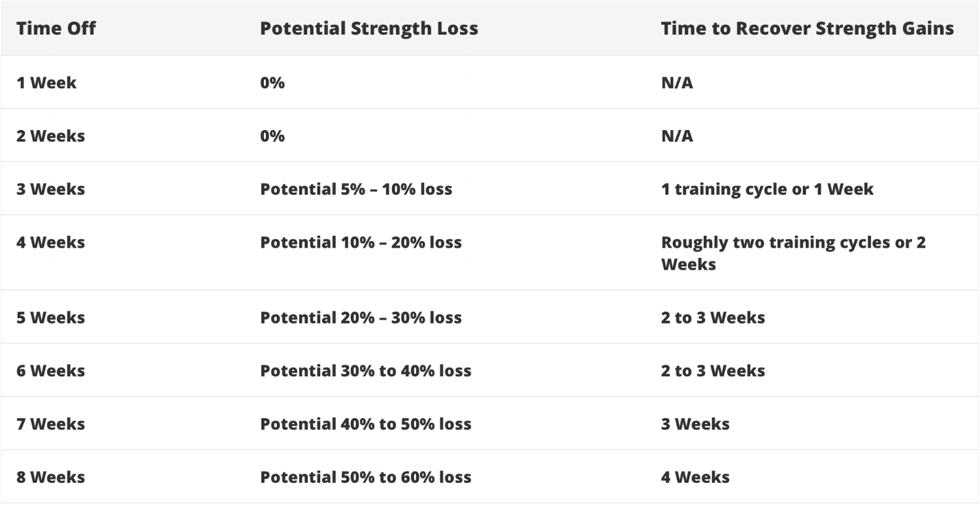Image resolution: width=980 pixels, height=505 pixels.
Task: Click the Potential 40% to 50% loss cell
Action: [366, 424]
